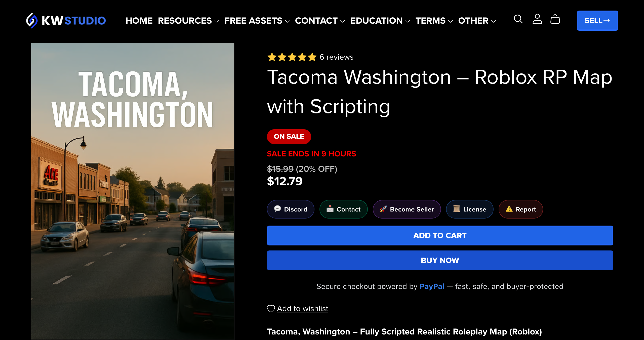The width and height of the screenshot is (644, 340).
Task: Click the KW Studio logo
Action: 66,21
